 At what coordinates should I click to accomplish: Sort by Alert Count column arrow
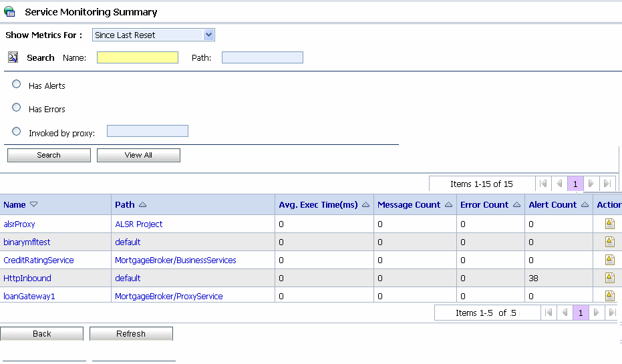[585, 204]
